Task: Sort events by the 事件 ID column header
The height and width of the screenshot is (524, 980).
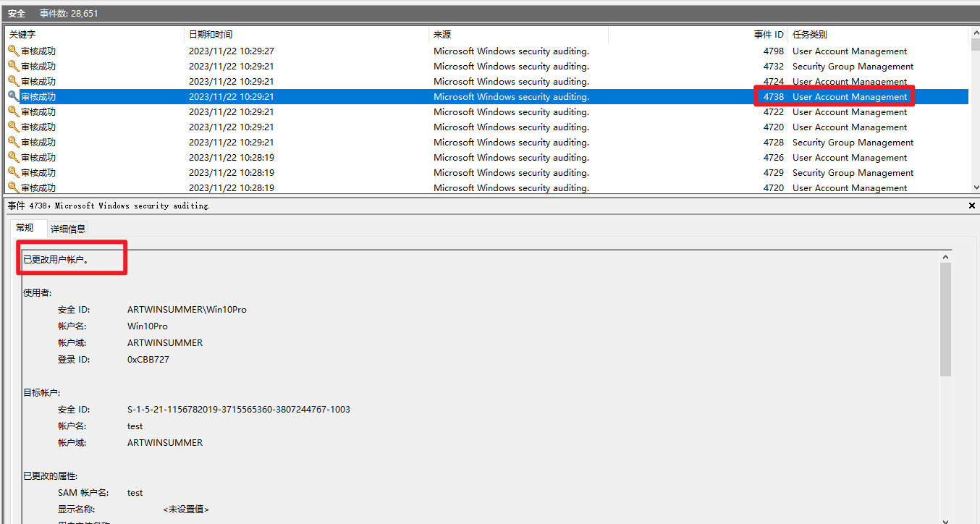Action: [x=698, y=35]
